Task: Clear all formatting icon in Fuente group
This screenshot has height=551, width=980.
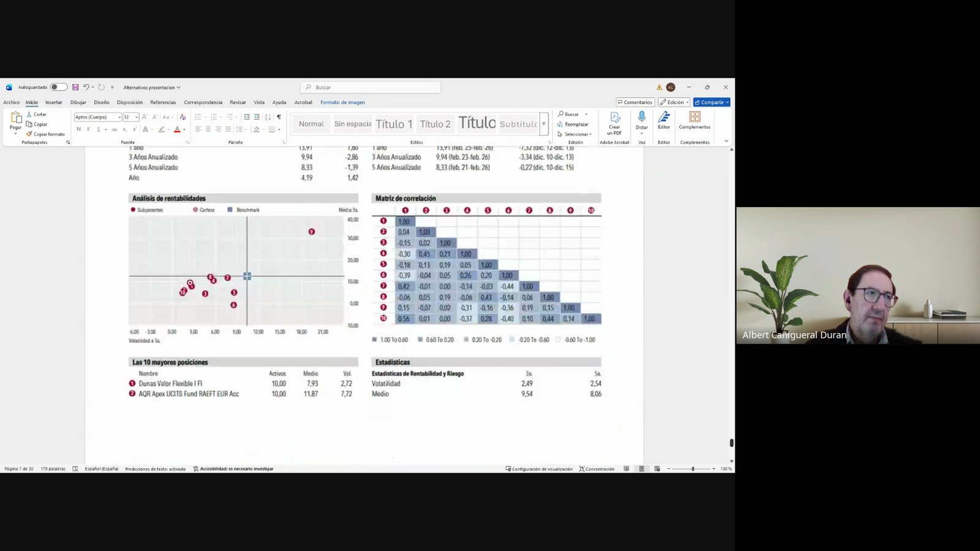Action: click(x=183, y=117)
